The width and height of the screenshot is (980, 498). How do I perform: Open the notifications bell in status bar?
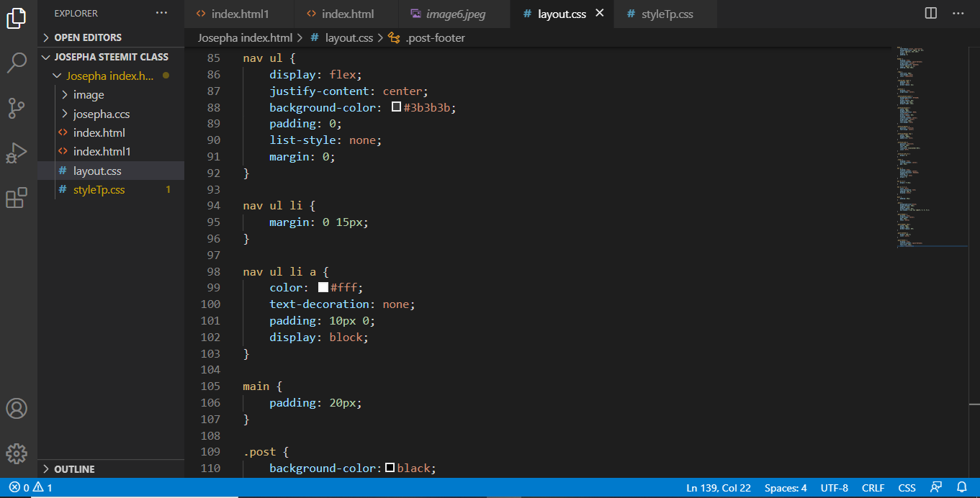pos(961,488)
